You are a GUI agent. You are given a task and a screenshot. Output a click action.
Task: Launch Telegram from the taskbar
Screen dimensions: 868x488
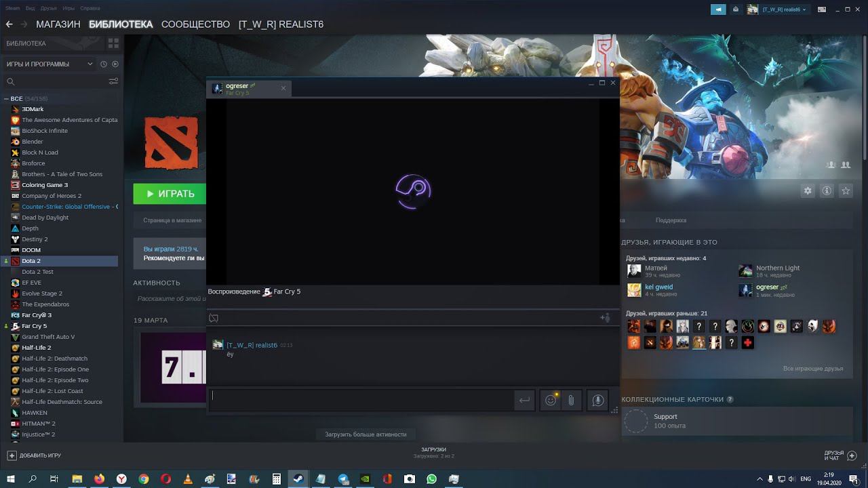point(343,479)
